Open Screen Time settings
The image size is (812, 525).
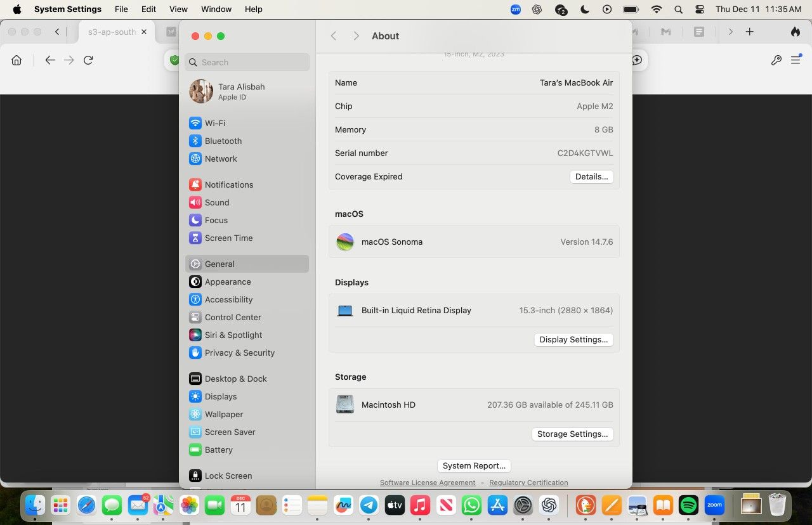tap(228, 238)
